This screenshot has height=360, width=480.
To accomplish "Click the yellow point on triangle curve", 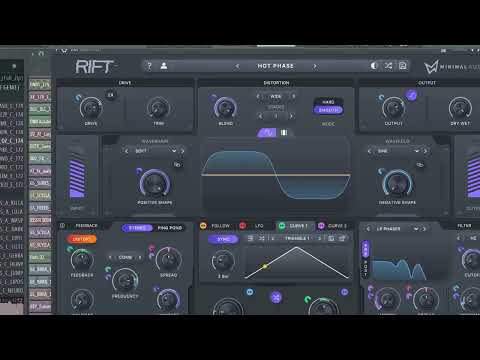I will click(x=265, y=266).
